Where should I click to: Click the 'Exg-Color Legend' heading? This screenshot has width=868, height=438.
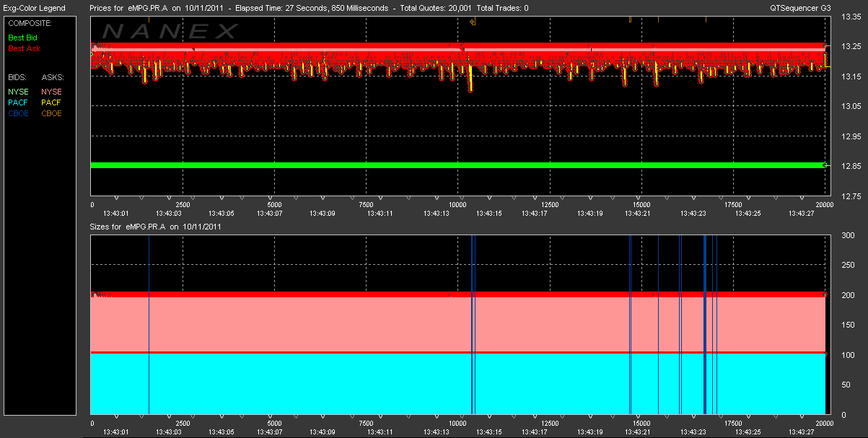click(x=34, y=8)
